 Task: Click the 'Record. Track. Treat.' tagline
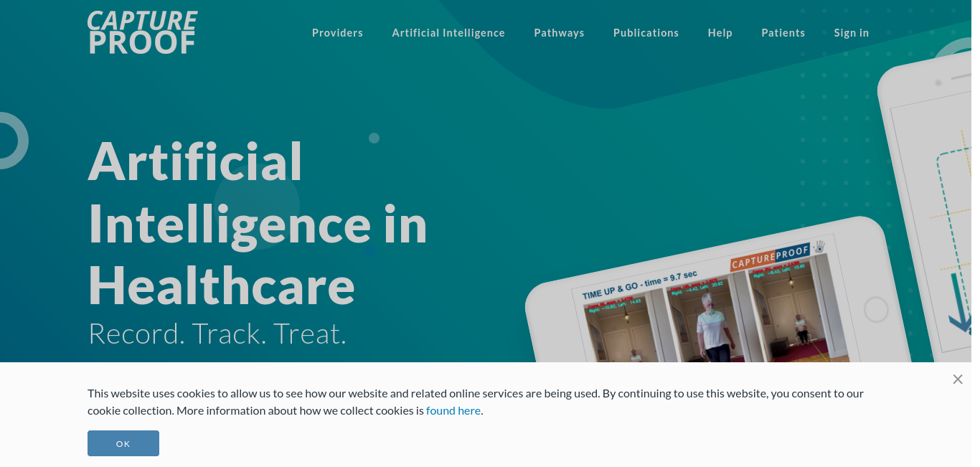tap(217, 334)
